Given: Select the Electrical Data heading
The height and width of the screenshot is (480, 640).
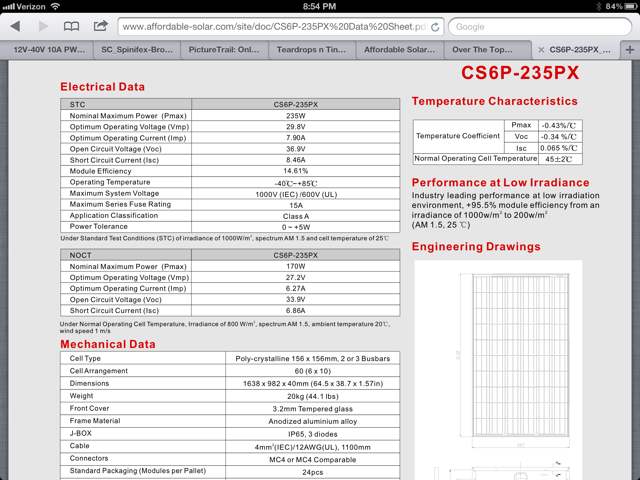Looking at the screenshot, I should 102,87.
